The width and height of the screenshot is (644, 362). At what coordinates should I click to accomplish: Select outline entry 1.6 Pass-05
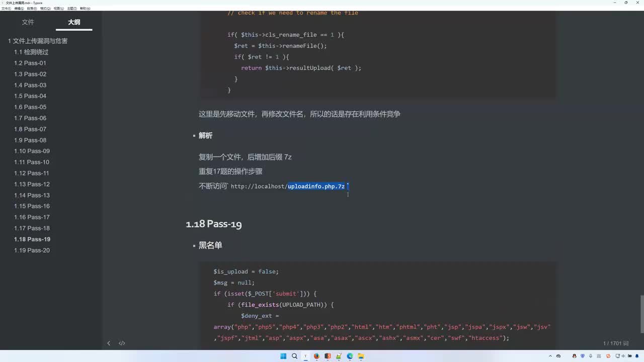pos(30,107)
